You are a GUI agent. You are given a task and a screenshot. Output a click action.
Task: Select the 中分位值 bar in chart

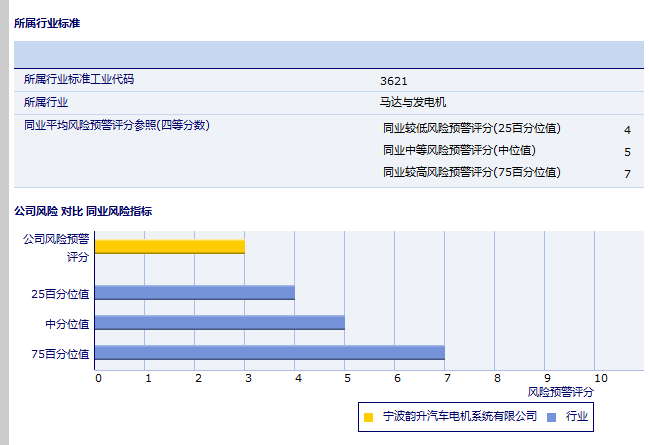click(x=220, y=323)
